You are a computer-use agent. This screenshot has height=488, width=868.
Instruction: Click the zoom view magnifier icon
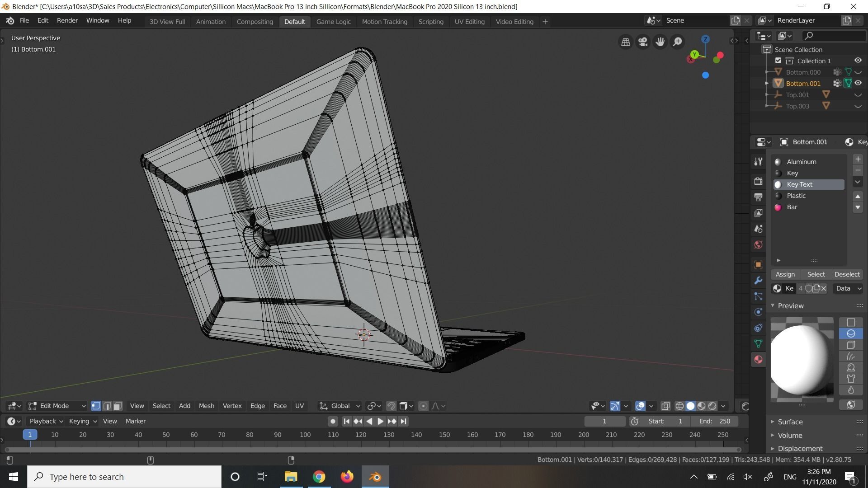click(677, 42)
